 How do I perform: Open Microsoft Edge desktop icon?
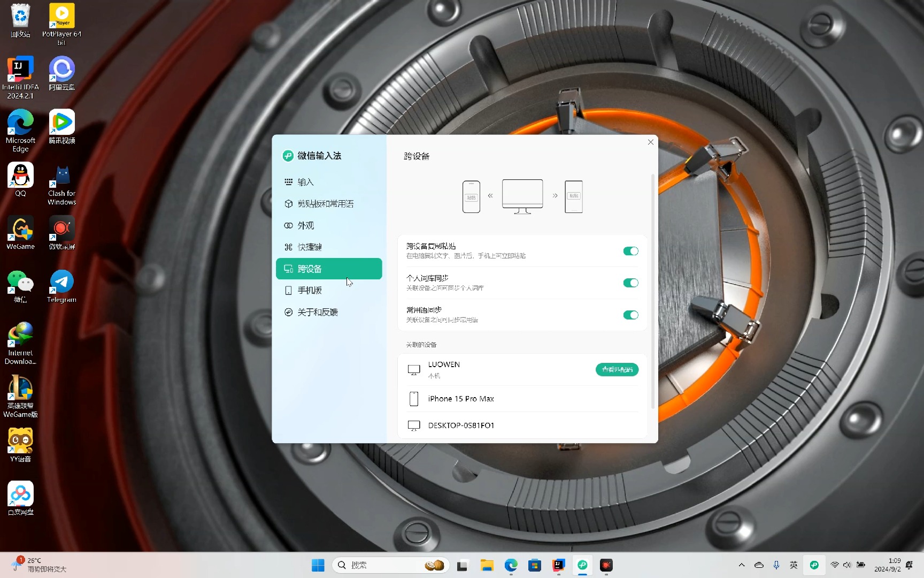(x=20, y=131)
